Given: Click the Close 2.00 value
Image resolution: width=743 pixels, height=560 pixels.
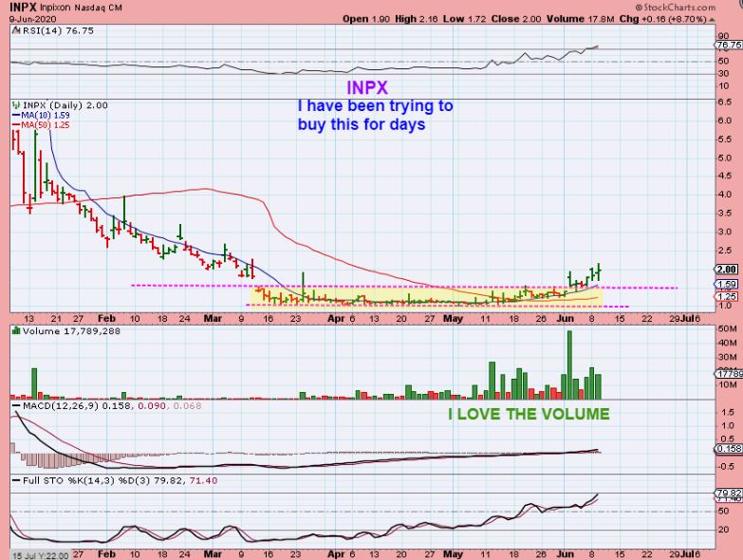Looking at the screenshot, I should tap(516, 19).
